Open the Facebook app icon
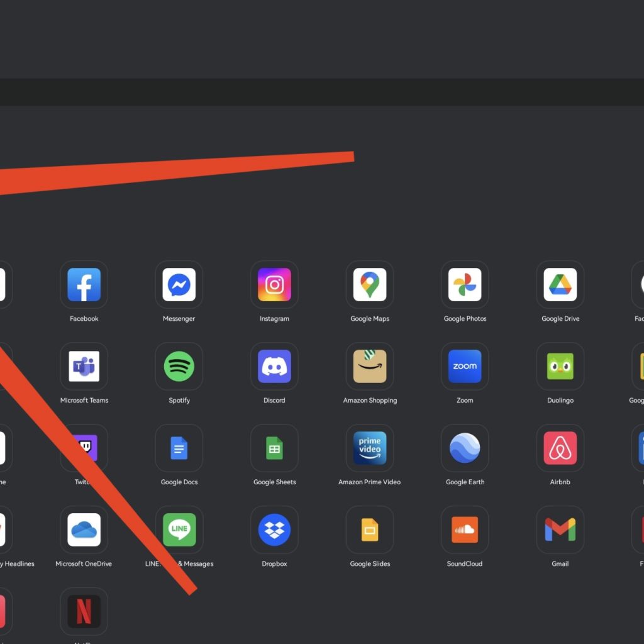 (84, 285)
